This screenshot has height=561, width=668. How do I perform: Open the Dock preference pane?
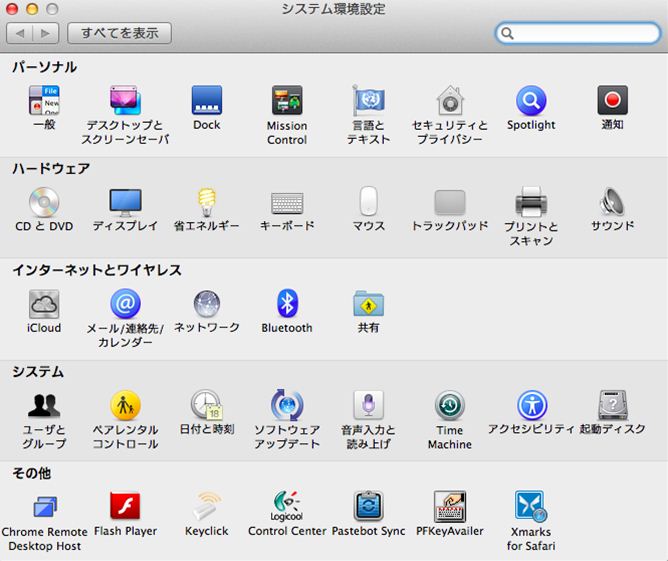207,101
